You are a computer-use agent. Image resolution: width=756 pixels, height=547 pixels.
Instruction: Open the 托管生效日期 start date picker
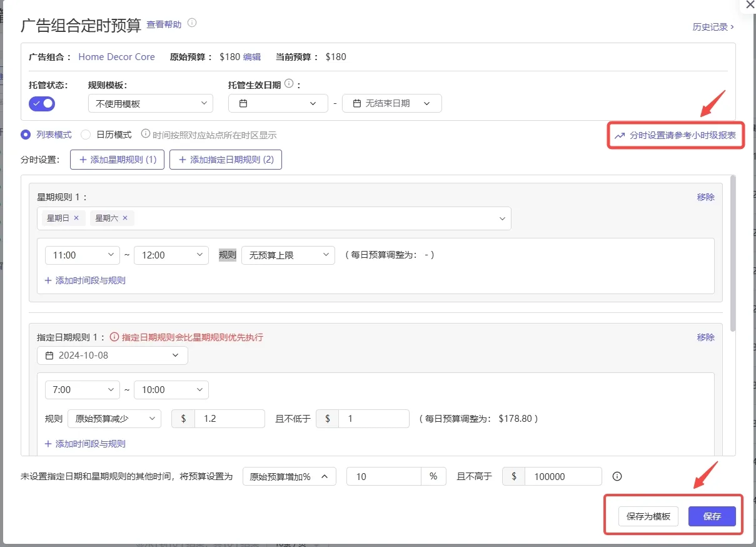click(278, 103)
